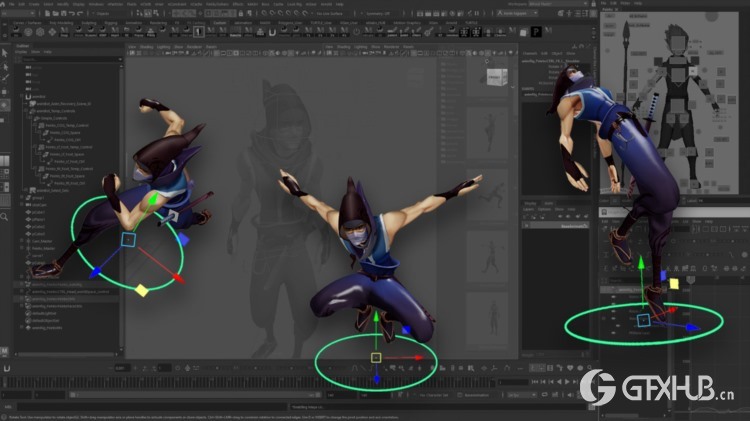750x421 pixels.
Task: Click the magnet U shelf icon
Action: tap(272, 32)
